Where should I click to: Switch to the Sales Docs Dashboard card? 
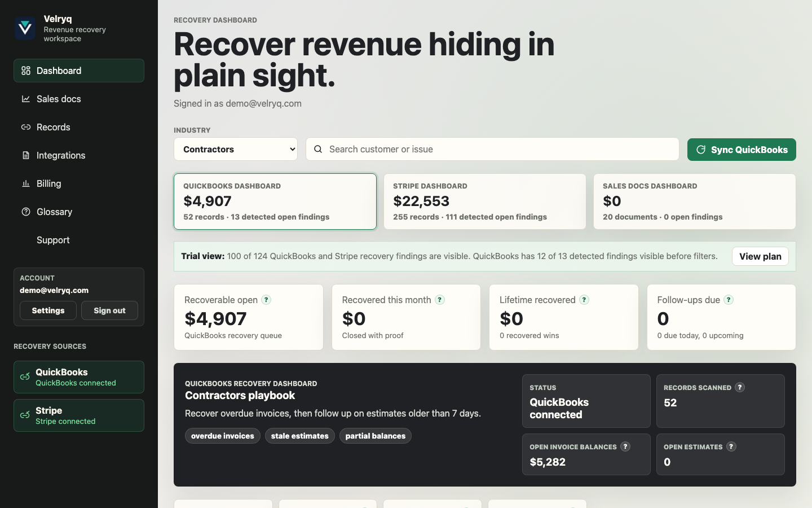695,202
